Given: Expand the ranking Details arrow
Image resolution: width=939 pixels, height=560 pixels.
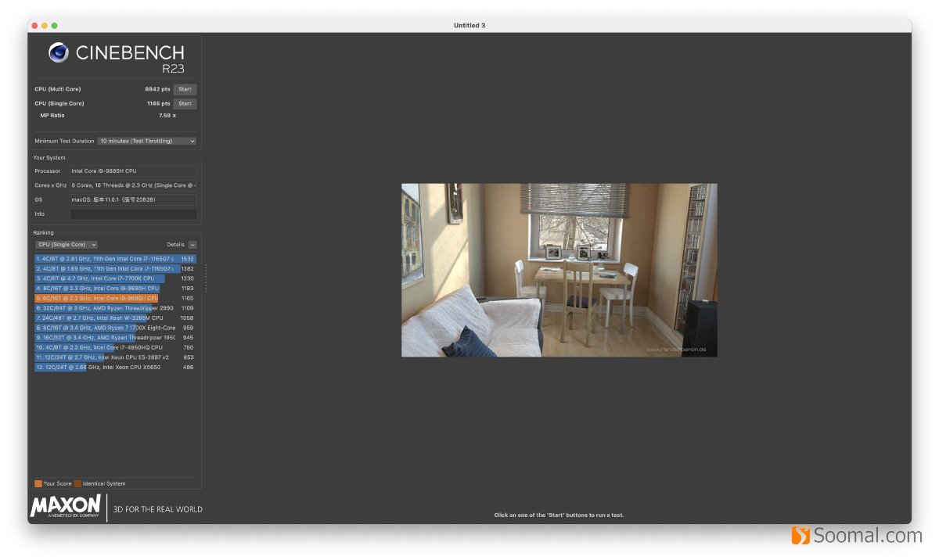Looking at the screenshot, I should pyautogui.click(x=192, y=245).
